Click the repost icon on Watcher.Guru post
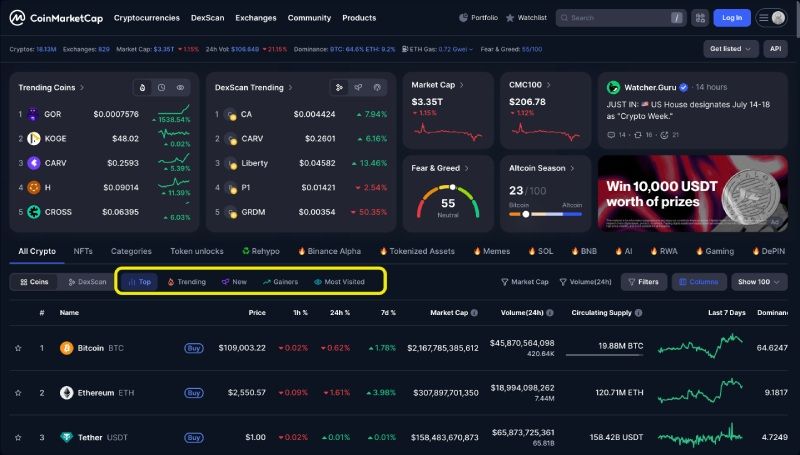This screenshot has height=455, width=800. [x=638, y=135]
